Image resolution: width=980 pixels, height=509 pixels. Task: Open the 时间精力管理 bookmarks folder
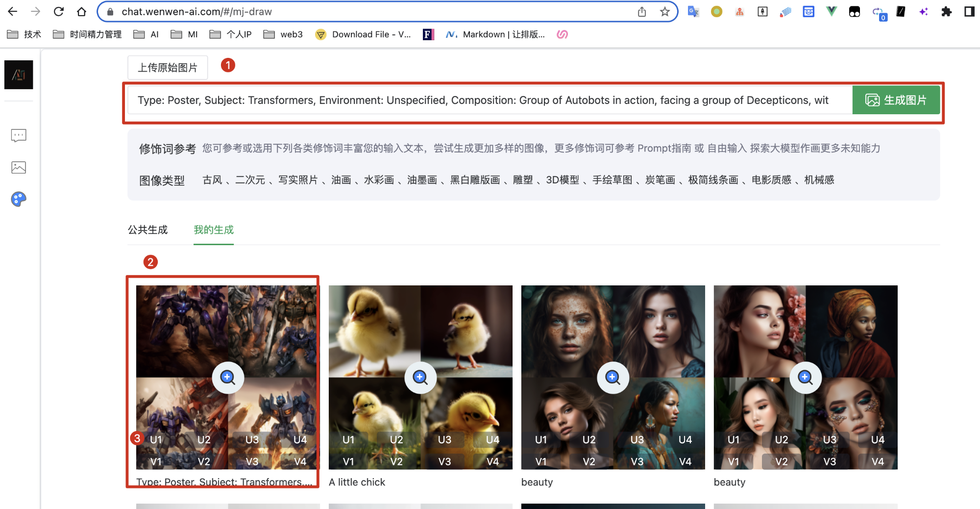pos(88,34)
